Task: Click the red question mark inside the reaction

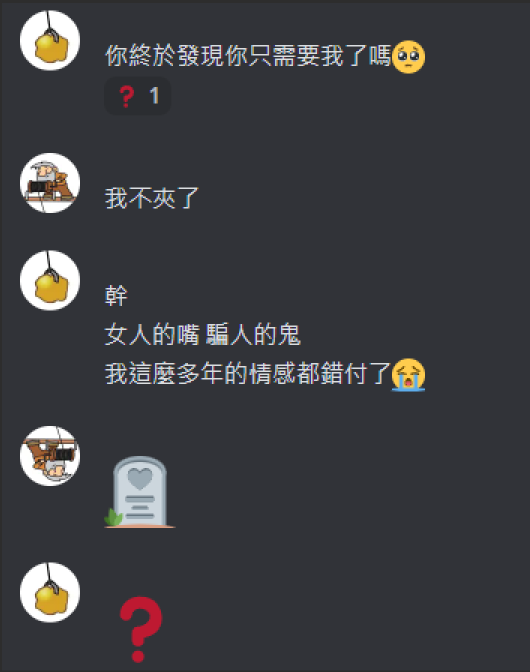Action: pos(126,96)
